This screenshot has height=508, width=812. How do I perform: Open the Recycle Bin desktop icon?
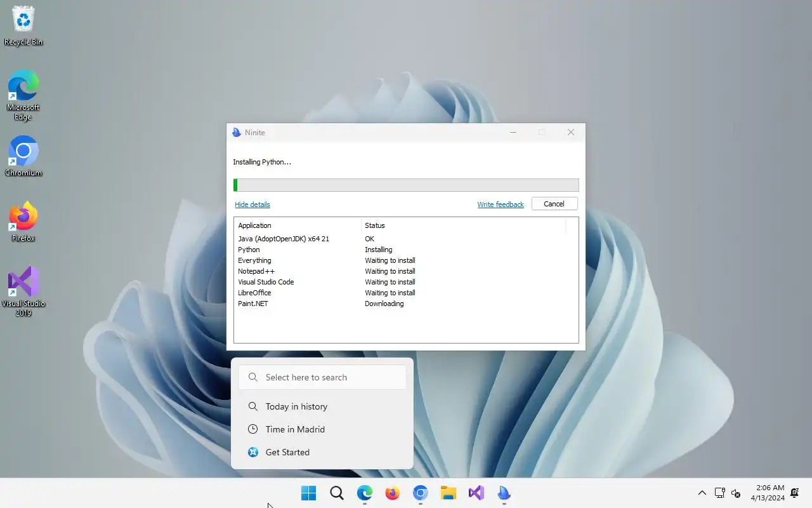coord(23,26)
